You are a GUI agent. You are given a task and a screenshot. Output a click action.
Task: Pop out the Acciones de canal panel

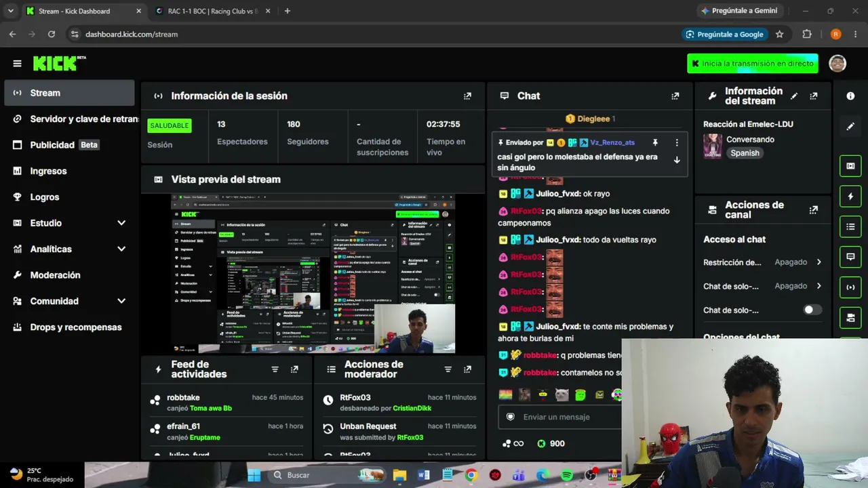(814, 210)
